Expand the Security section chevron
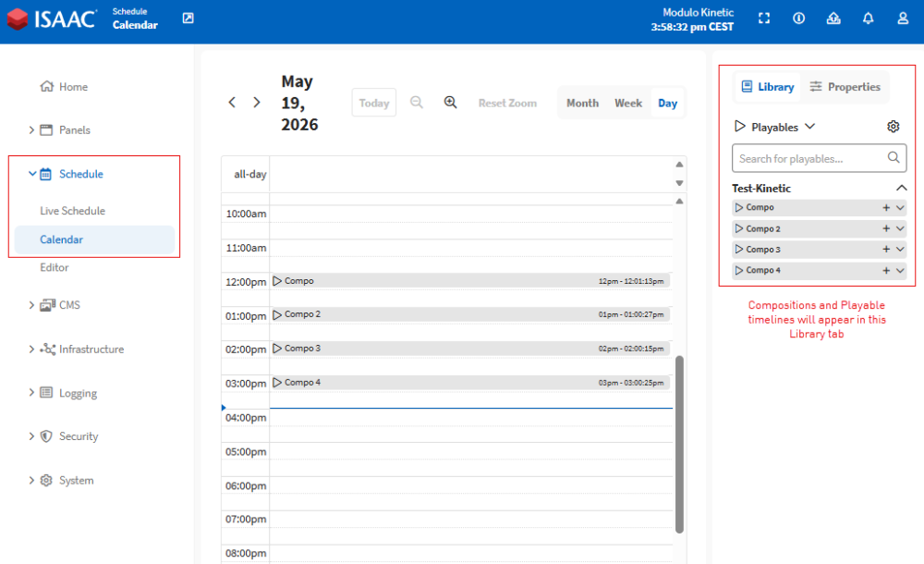The image size is (924, 564). (x=31, y=436)
